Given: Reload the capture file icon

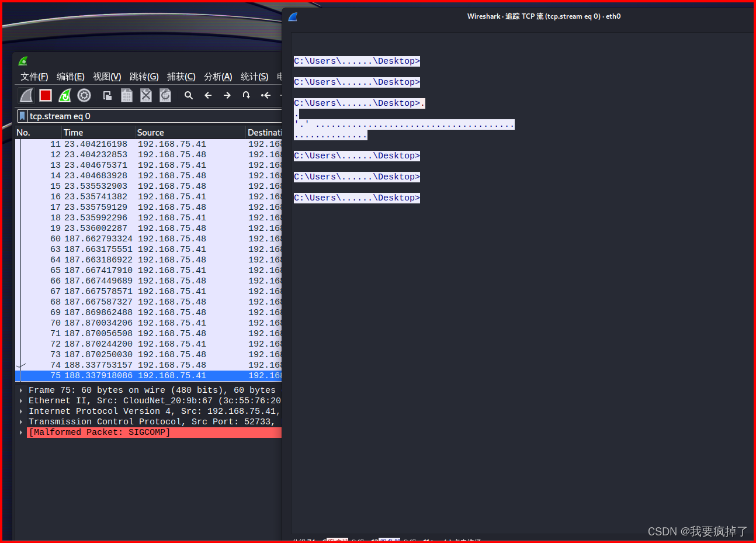Looking at the screenshot, I should [165, 95].
